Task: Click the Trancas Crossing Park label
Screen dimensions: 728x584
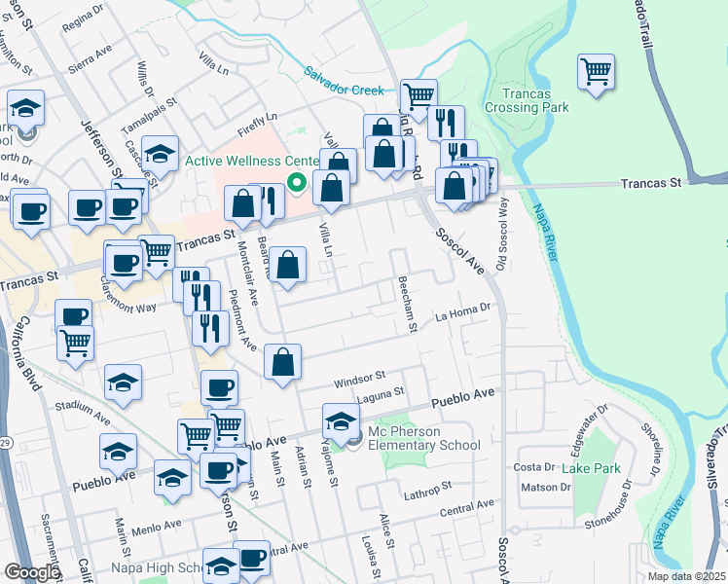Action: [x=527, y=100]
